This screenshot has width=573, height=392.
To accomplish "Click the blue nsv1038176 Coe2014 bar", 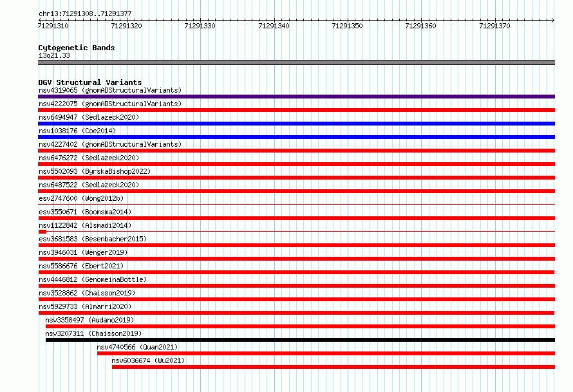I will tap(296, 137).
